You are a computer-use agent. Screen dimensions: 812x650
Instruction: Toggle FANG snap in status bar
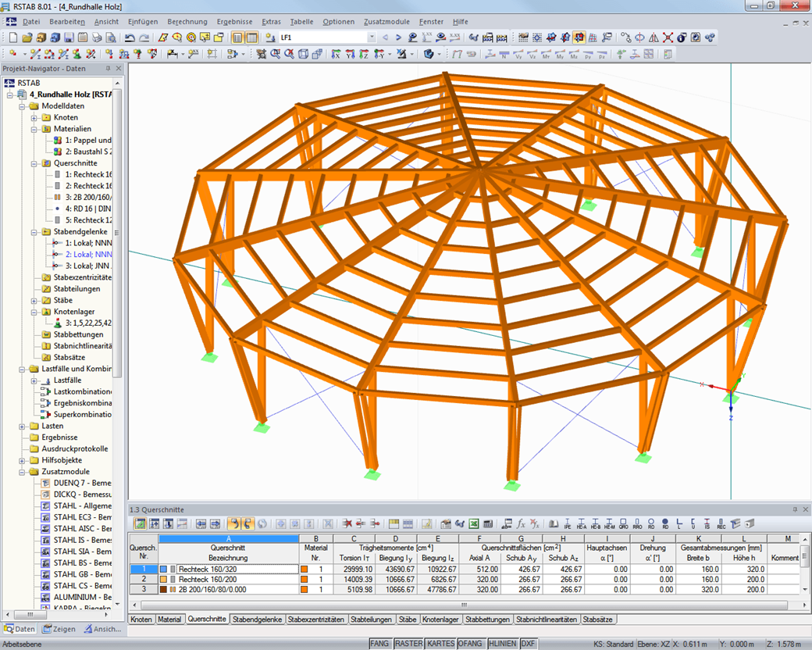(x=379, y=643)
